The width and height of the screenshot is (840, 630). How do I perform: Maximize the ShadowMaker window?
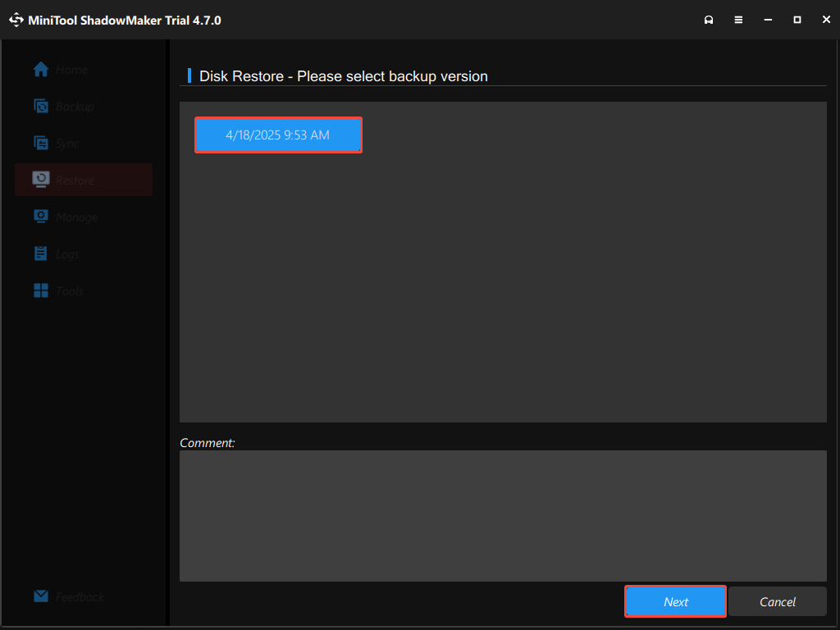pos(797,20)
